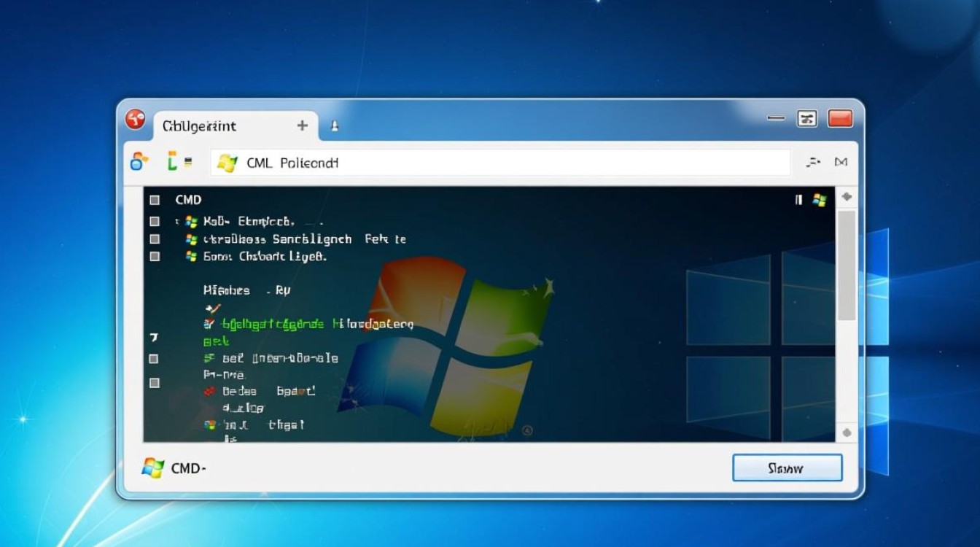Open a new tab with the plus button
Screen dimensions: 980x547
(302, 125)
